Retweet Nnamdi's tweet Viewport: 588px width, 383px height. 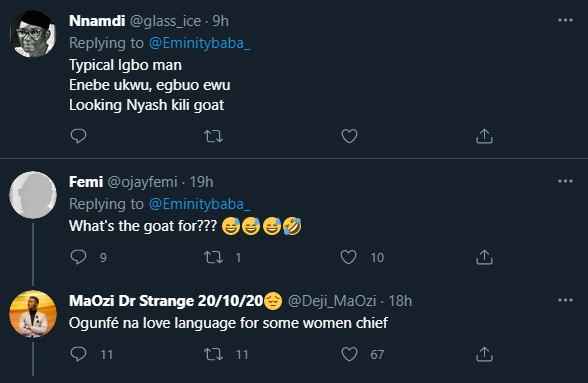point(213,136)
